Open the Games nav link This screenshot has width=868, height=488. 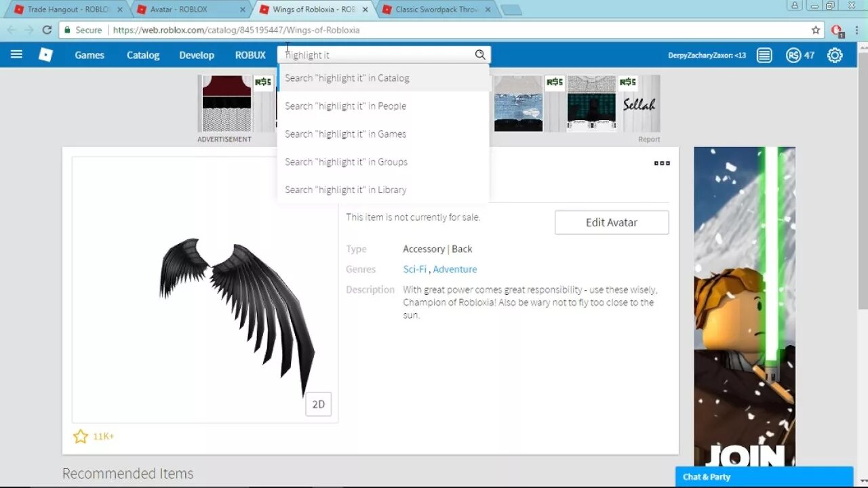click(x=90, y=55)
